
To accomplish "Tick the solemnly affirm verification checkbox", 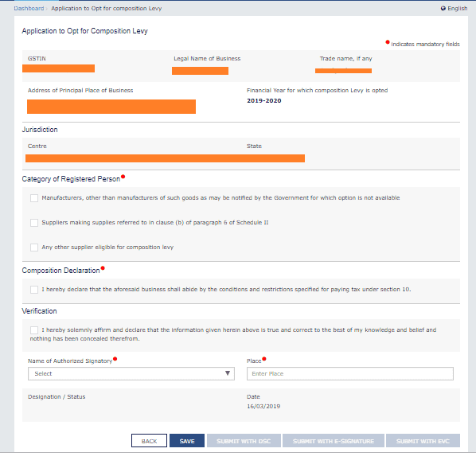I will click(34, 330).
